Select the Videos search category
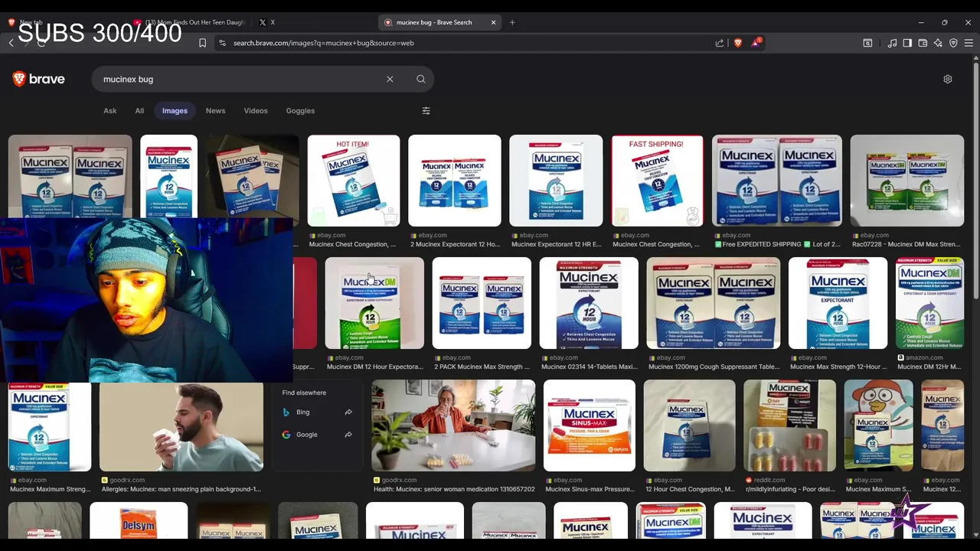 (x=256, y=111)
